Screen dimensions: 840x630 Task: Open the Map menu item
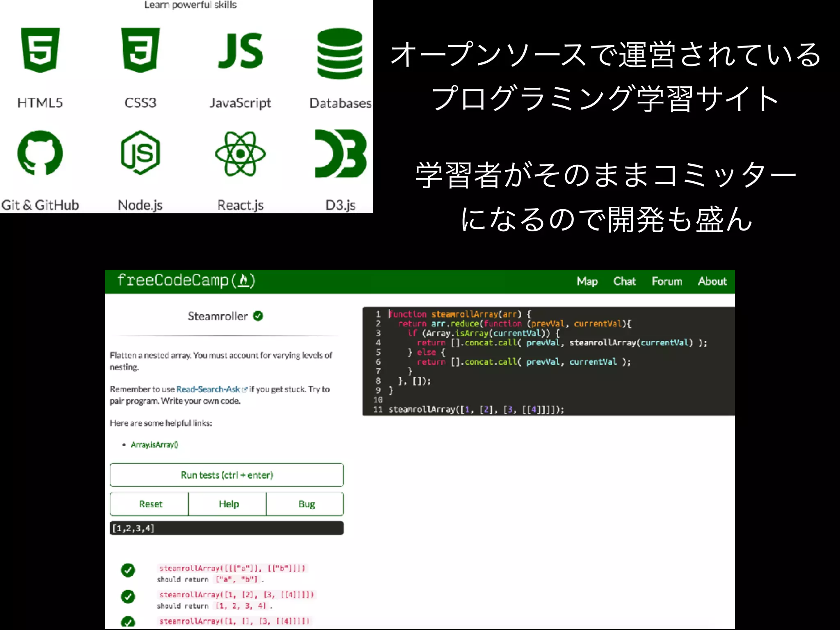pos(587,281)
